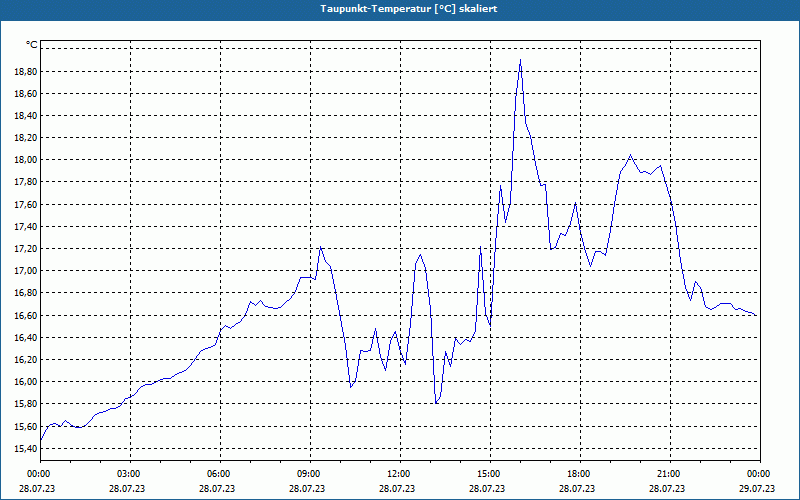Click the 28.07.23 date under 12:00
The width and height of the screenshot is (800, 500).
(x=397, y=488)
